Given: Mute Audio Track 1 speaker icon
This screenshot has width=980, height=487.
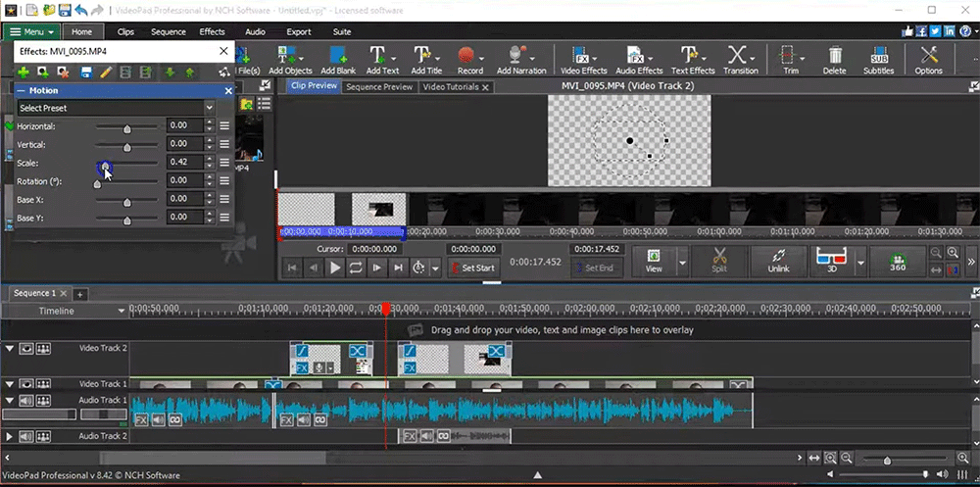Looking at the screenshot, I should (x=26, y=401).
